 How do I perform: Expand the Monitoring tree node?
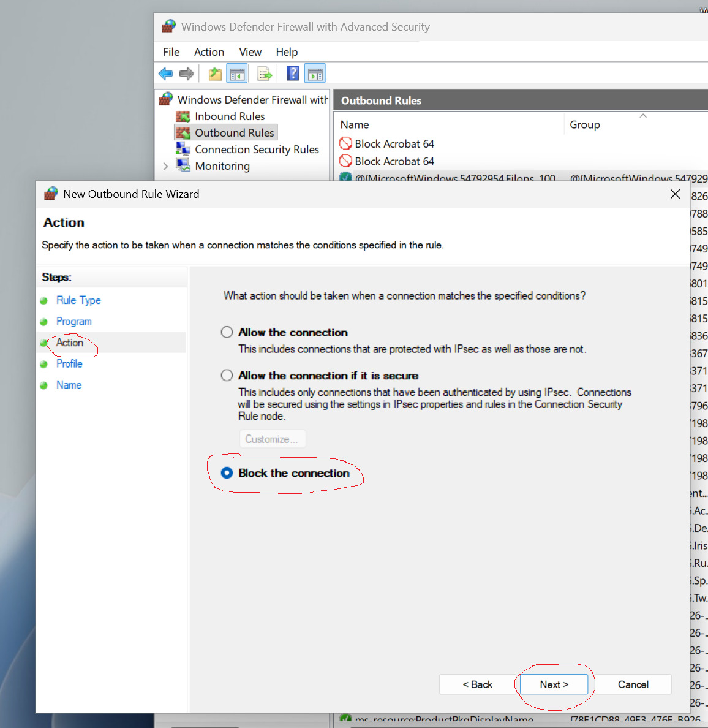coord(165,166)
